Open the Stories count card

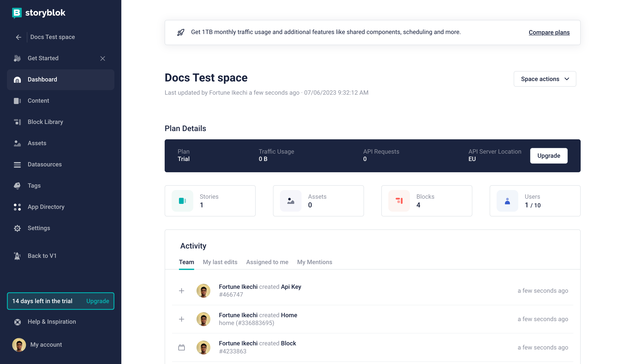[x=210, y=201]
